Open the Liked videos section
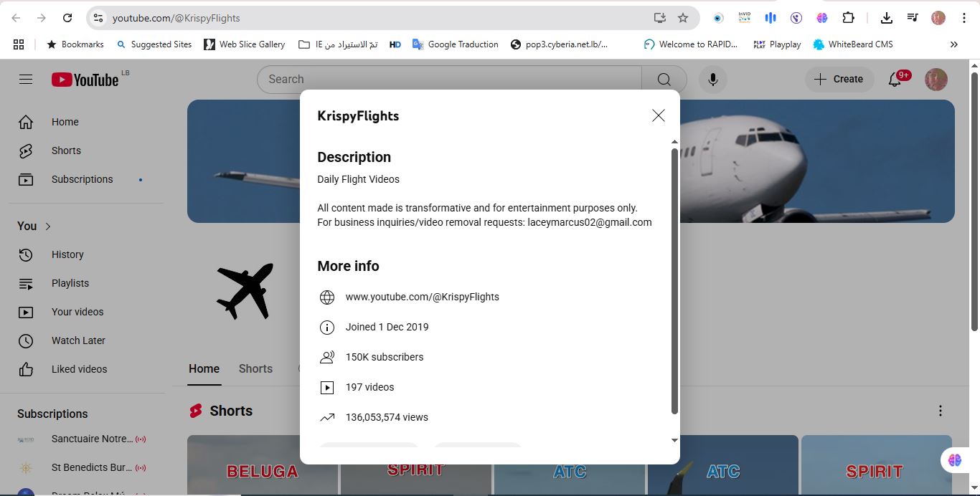 [79, 369]
